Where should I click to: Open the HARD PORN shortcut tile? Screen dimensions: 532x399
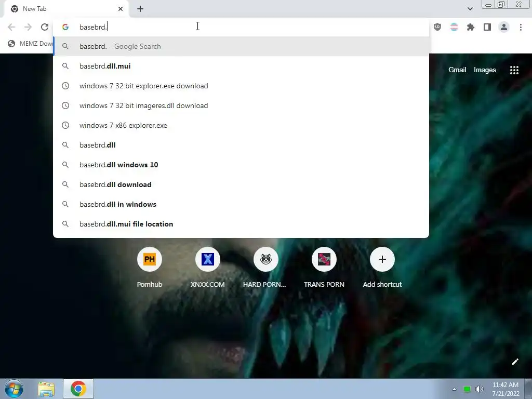[265, 269]
